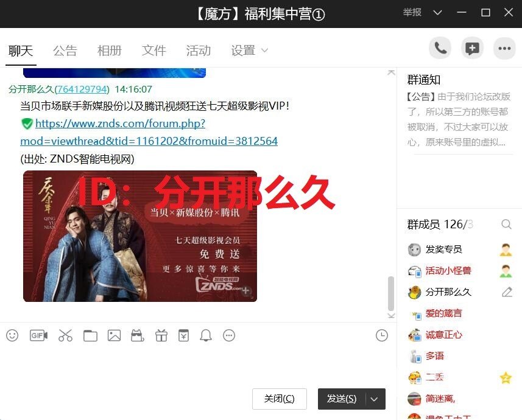
Task: Click the 群成员 126 heading
Action: tap(440, 225)
